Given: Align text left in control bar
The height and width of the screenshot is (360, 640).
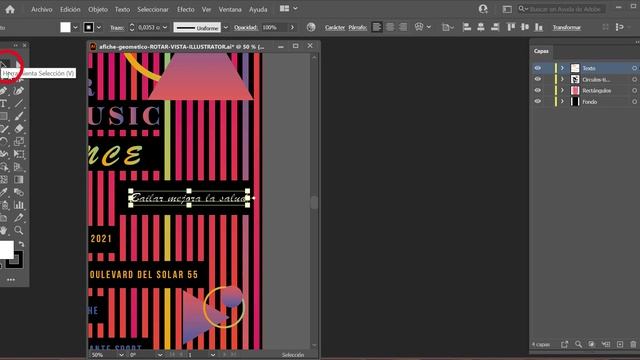Looking at the screenshot, I should [x=377, y=27].
